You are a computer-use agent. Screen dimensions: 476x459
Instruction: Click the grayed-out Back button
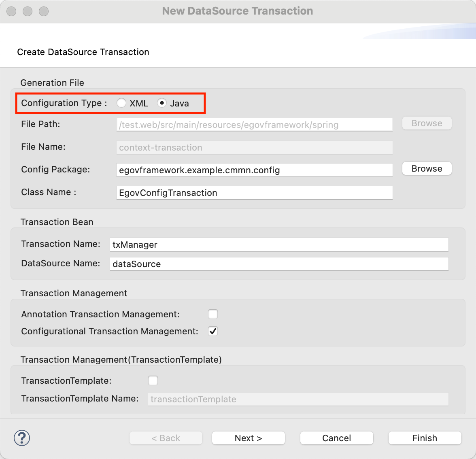(x=166, y=438)
